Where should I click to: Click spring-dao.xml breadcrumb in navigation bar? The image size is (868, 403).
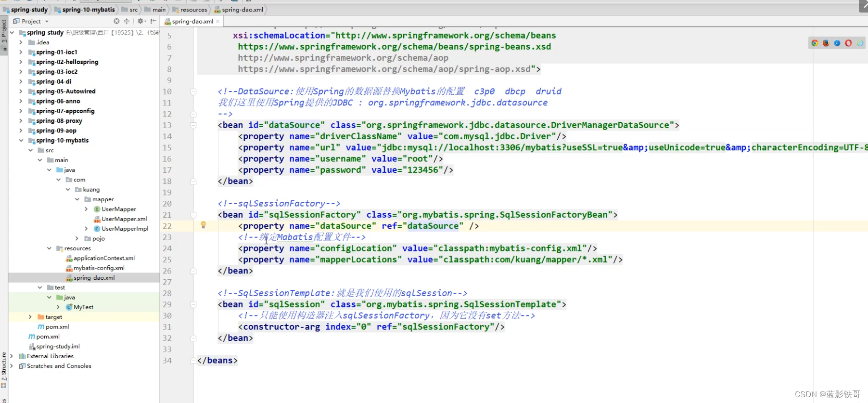pos(239,10)
